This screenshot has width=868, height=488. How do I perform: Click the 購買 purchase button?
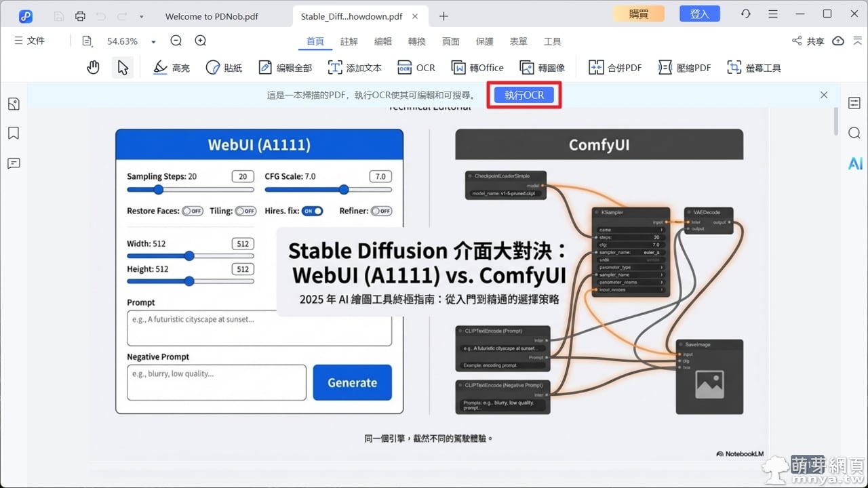639,14
